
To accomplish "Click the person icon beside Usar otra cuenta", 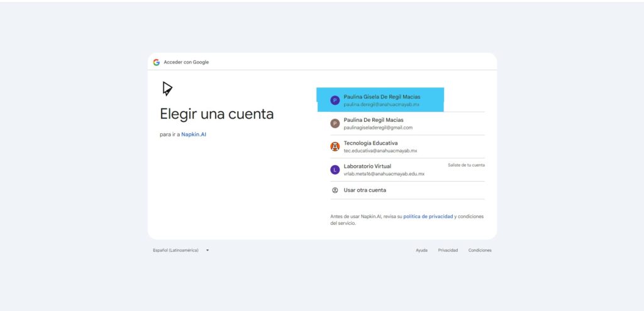I will (335, 190).
